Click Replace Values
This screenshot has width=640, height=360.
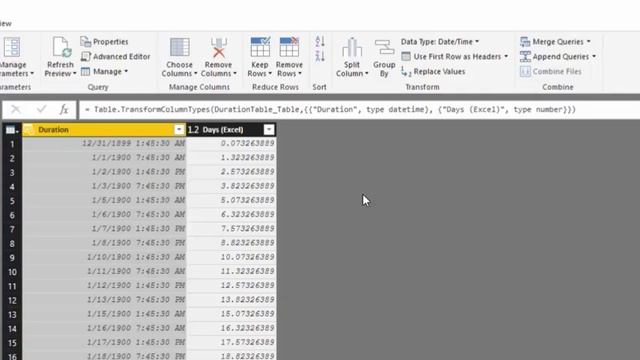(x=433, y=72)
